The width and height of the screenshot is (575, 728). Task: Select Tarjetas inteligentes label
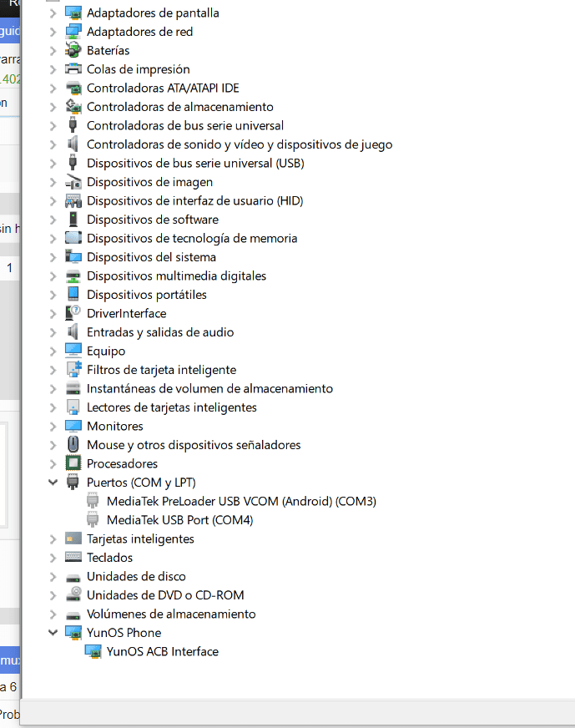click(x=140, y=538)
